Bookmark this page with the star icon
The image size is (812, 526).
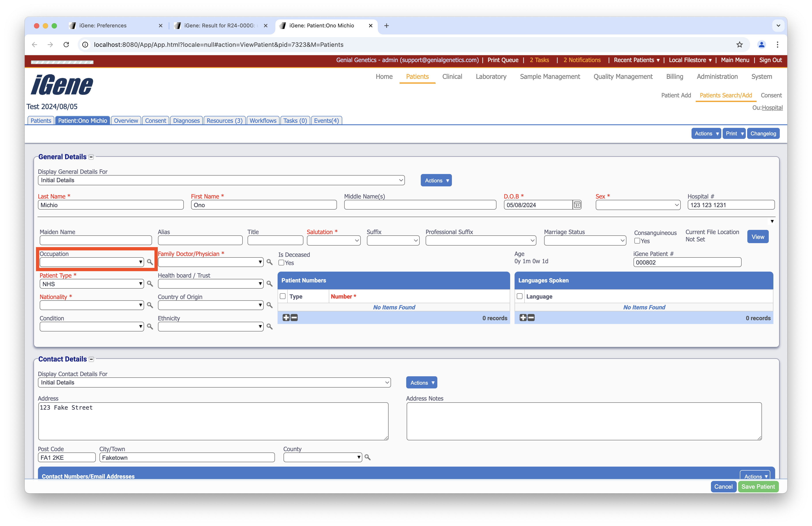point(739,45)
